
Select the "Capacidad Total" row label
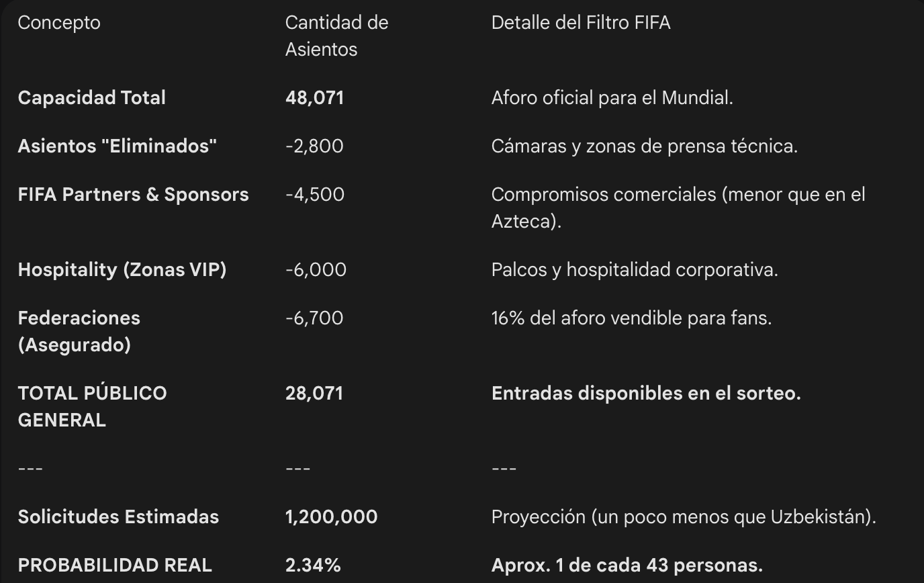point(91,98)
